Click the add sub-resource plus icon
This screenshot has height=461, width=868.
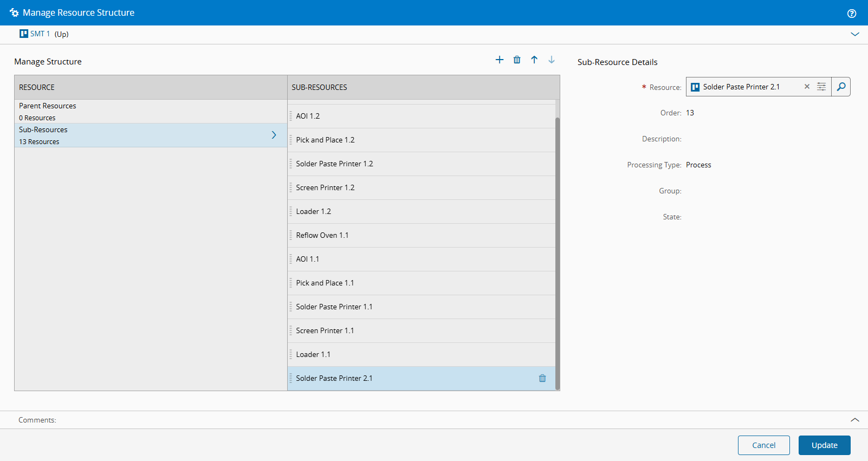point(499,60)
